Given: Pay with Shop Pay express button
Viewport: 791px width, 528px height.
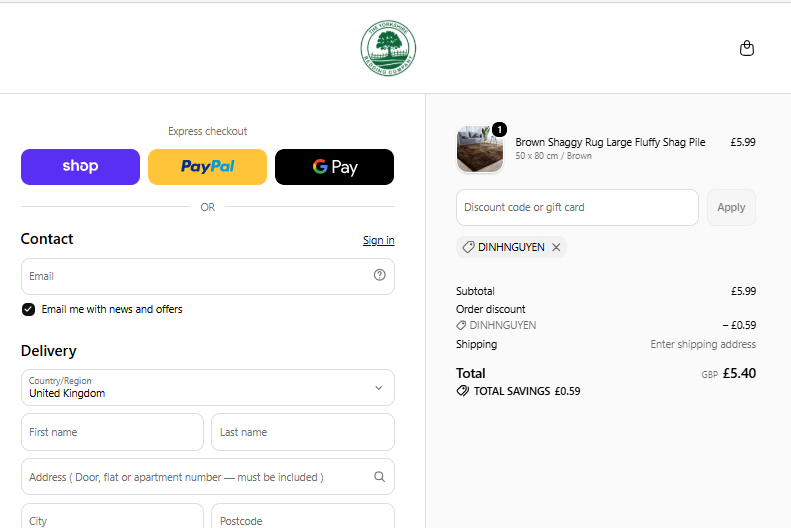Looking at the screenshot, I should coord(80,167).
